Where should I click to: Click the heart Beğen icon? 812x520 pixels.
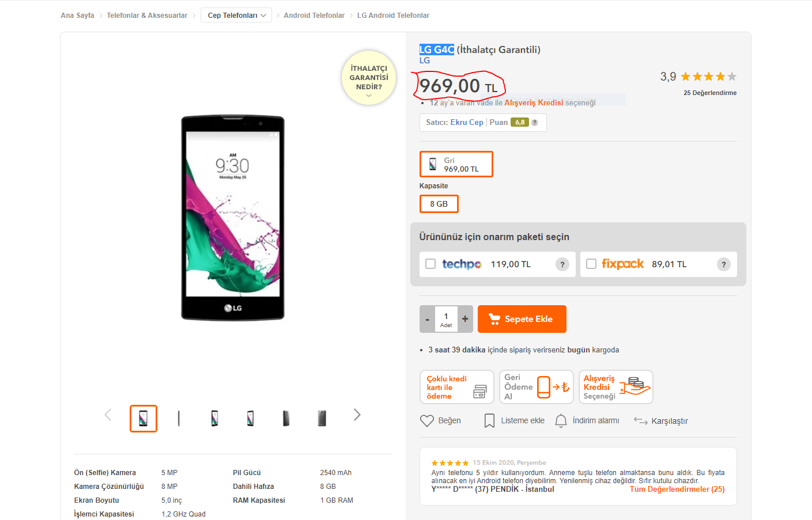[427, 421]
